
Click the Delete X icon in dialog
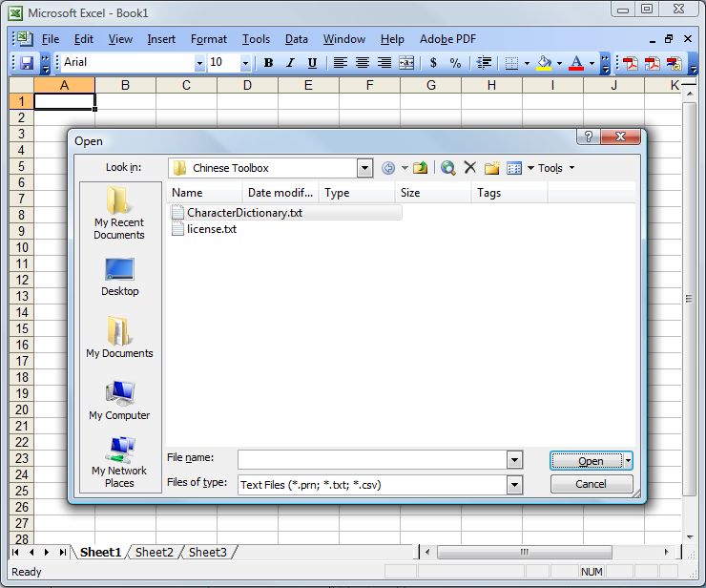tap(470, 168)
